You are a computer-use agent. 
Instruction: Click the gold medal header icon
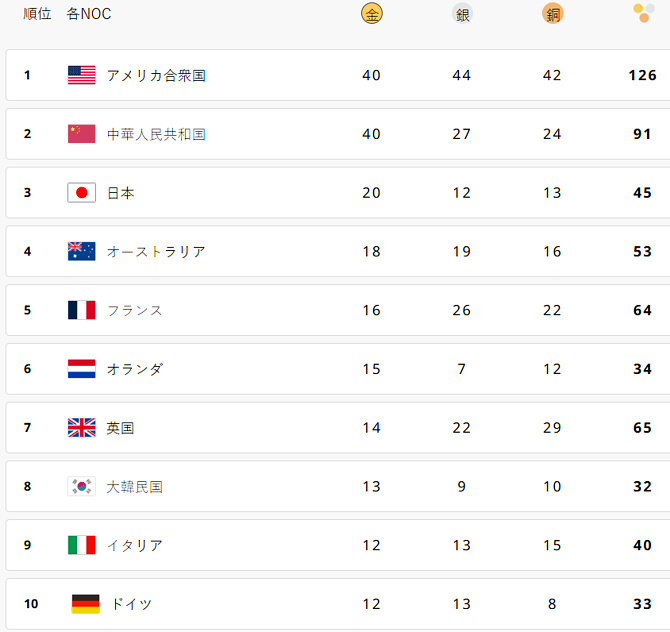click(372, 14)
